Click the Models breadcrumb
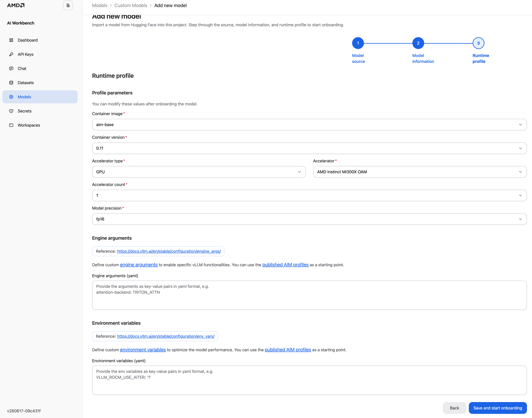Screen dimensions: 532x418 point(100,5)
